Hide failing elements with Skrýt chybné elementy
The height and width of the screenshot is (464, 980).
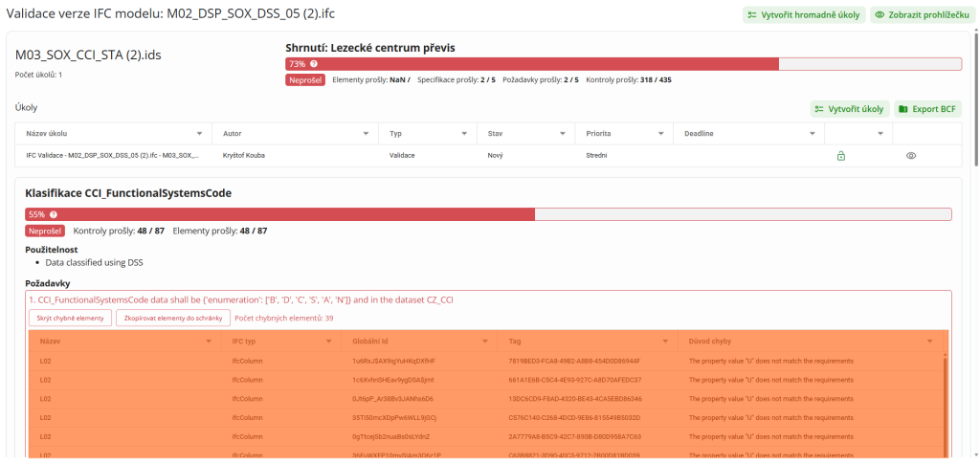(70, 318)
